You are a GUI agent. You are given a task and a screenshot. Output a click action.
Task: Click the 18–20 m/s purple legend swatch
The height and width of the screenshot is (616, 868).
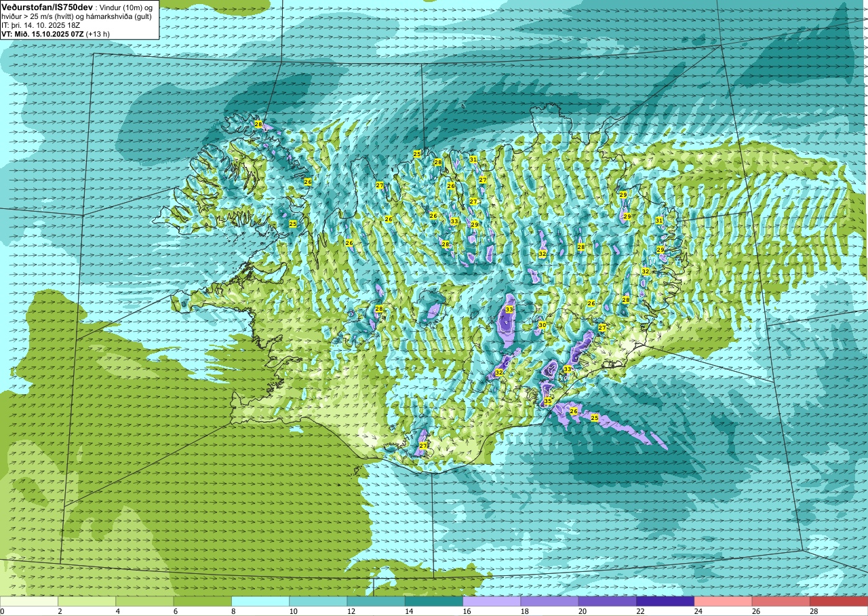(x=550, y=601)
